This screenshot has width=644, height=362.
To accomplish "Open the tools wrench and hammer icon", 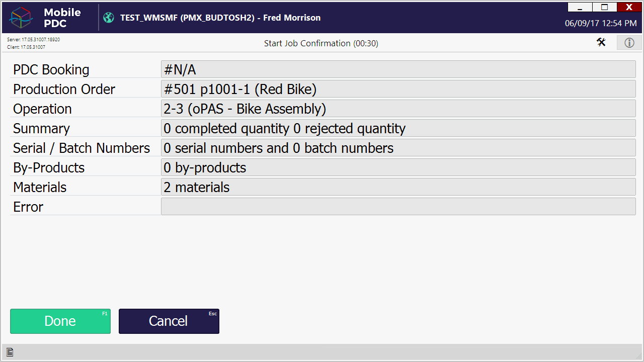I will tap(601, 42).
